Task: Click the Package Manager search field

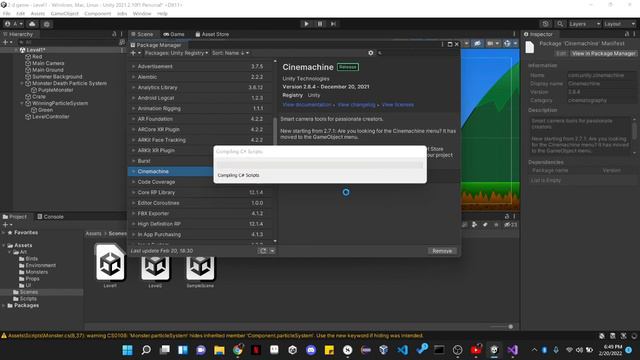Action: 417,53
